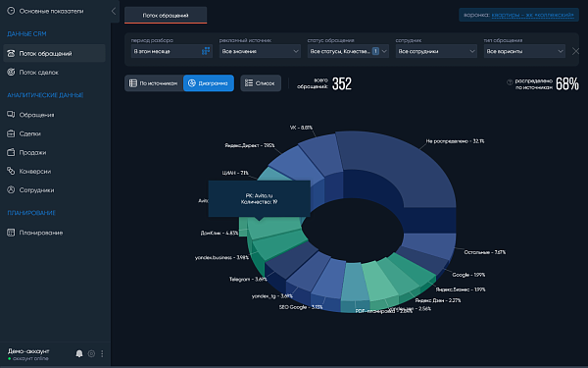
Task: Click the воронка квартиры link
Action: (532, 15)
